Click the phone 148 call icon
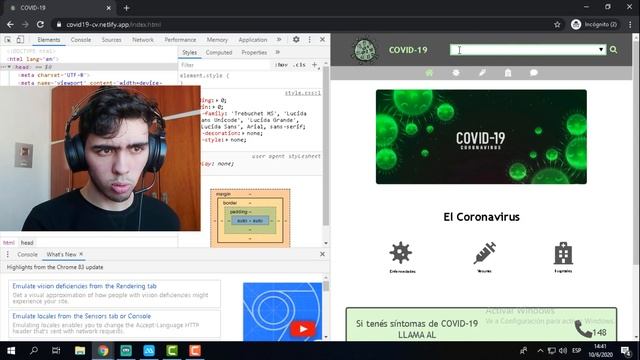The width and height of the screenshot is (640, 360). [x=583, y=329]
